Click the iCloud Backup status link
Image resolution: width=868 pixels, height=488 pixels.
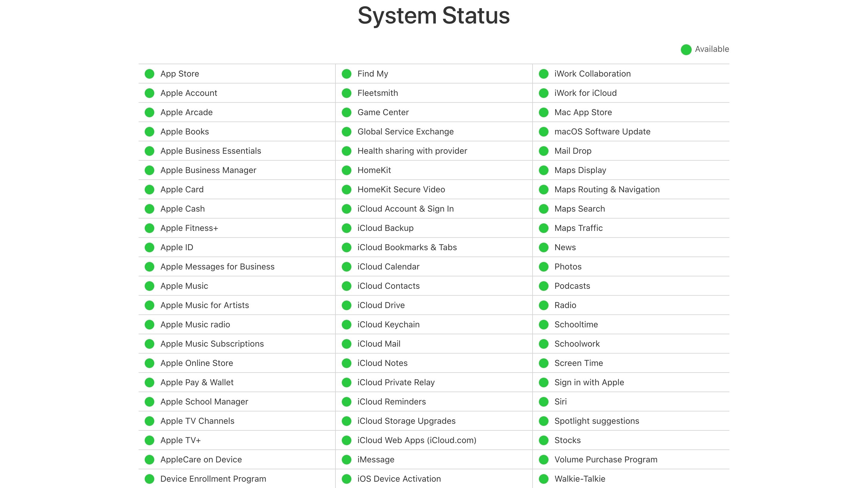pos(384,227)
